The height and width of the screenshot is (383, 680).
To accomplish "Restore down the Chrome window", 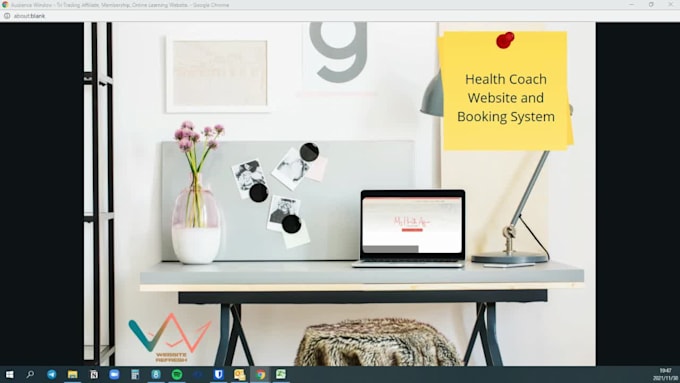I will click(651, 4).
